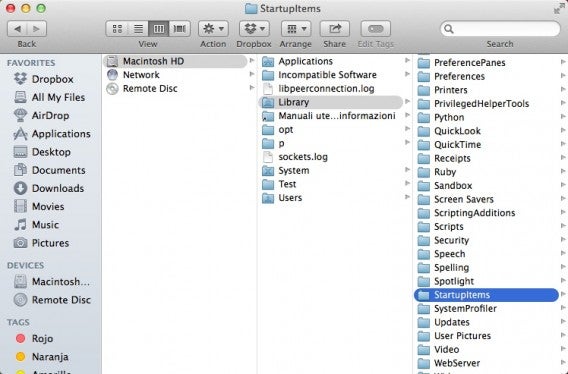Switch to column view
This screenshot has height=374, width=568.
pyautogui.click(x=159, y=29)
